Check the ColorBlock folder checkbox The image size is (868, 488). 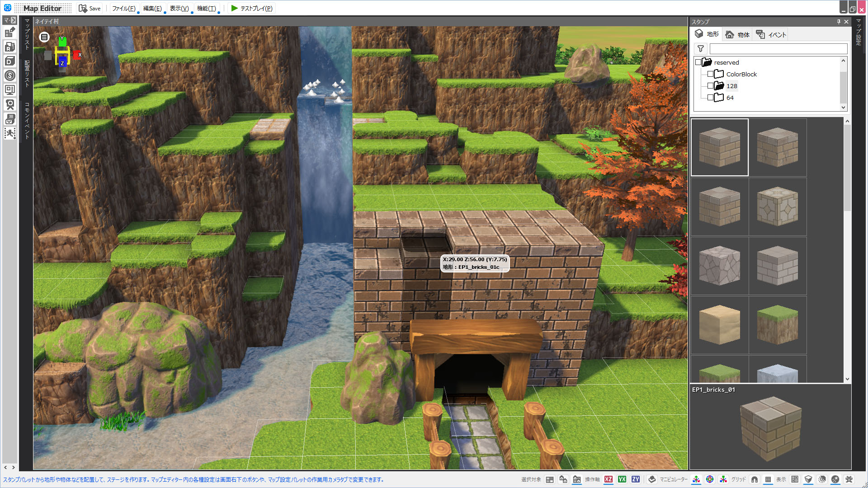[x=710, y=74]
